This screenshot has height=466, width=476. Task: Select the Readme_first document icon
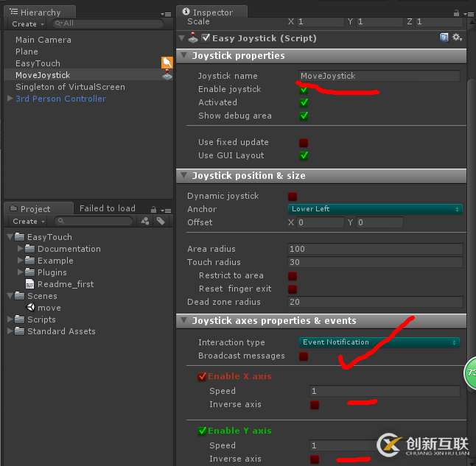(29, 284)
